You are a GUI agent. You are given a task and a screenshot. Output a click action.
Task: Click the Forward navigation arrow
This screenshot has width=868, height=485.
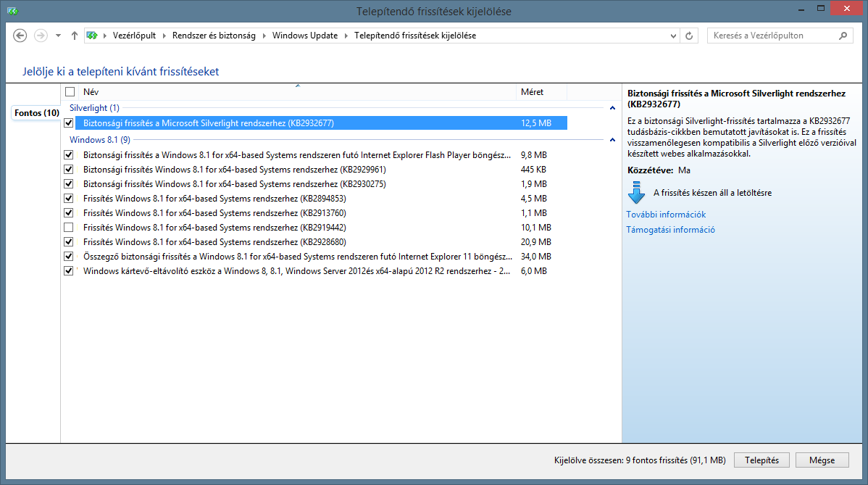pos(41,36)
